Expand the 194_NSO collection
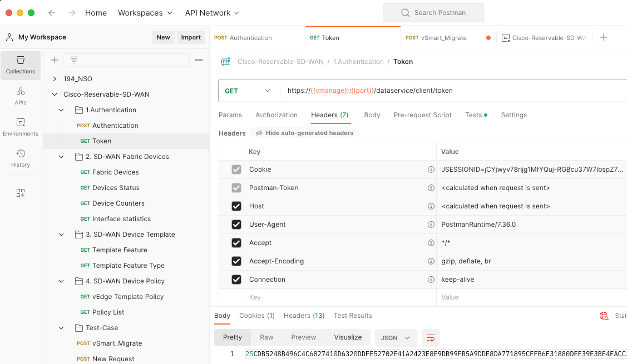Image resolution: width=627 pixels, height=364 pixels. pos(55,79)
